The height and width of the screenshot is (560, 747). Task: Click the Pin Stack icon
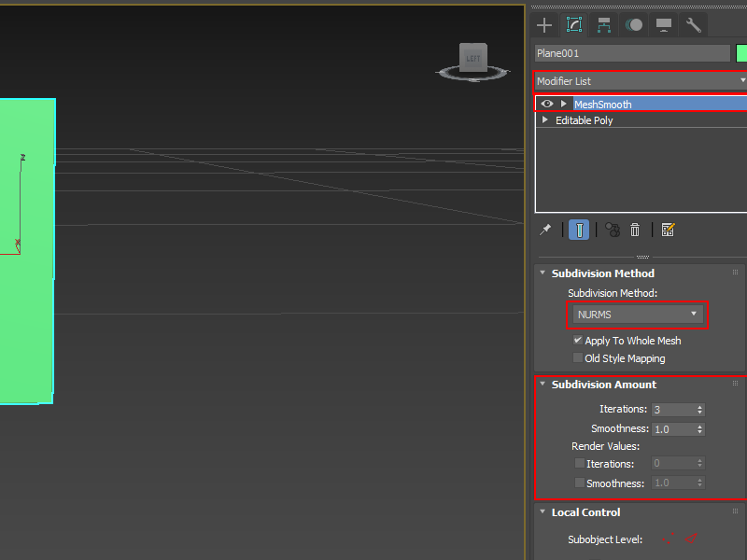click(545, 230)
